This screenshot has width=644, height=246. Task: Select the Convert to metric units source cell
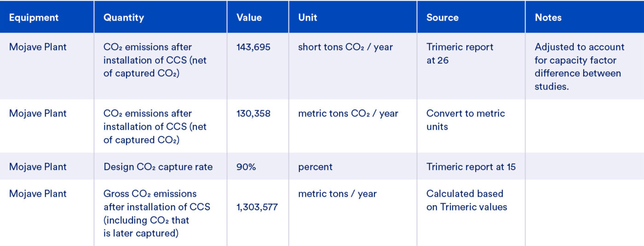[466, 120]
